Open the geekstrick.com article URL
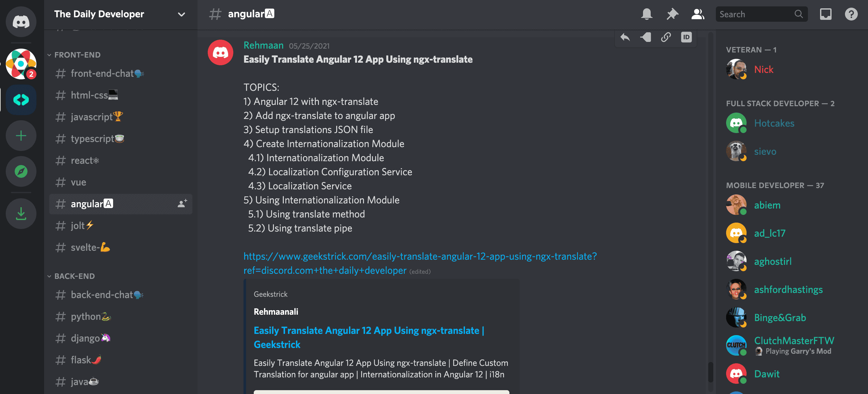 coord(420,256)
